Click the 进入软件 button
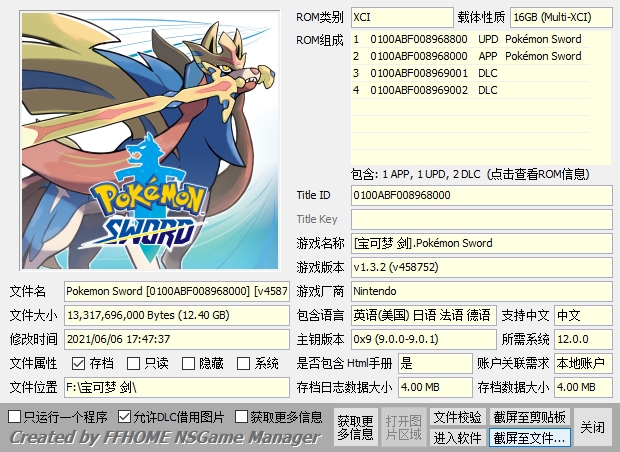The image size is (620, 452). pos(457,437)
